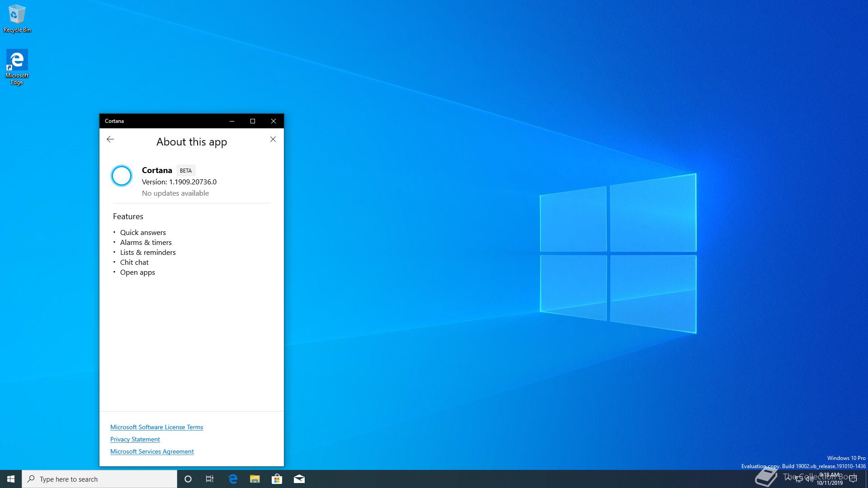Select the Microsoft Edge desktop shortcut
The width and height of the screenshot is (868, 488).
[x=17, y=67]
